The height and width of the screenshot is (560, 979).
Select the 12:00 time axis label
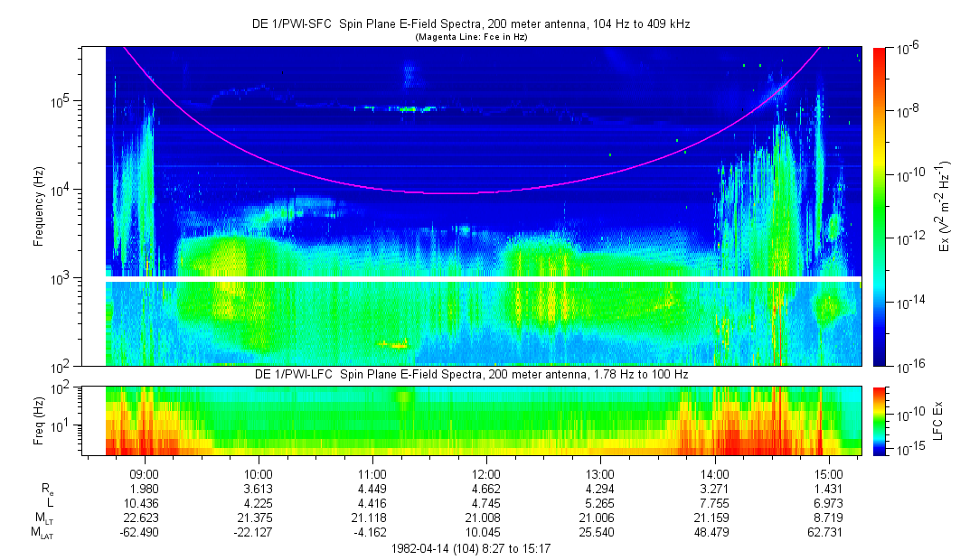486,472
